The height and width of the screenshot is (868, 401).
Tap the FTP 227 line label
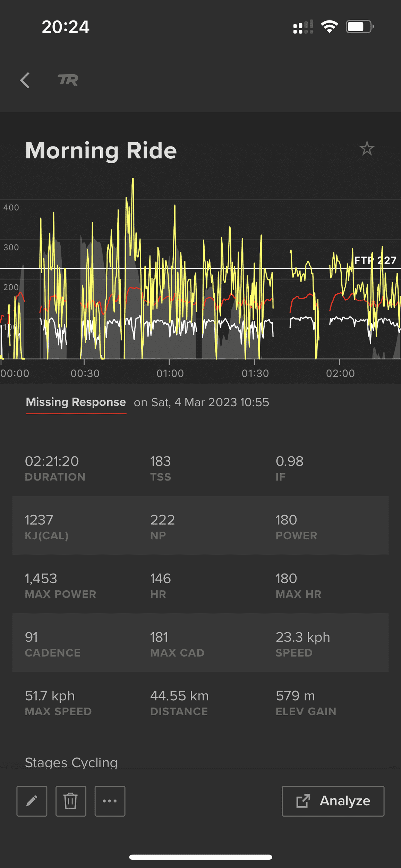375,260
